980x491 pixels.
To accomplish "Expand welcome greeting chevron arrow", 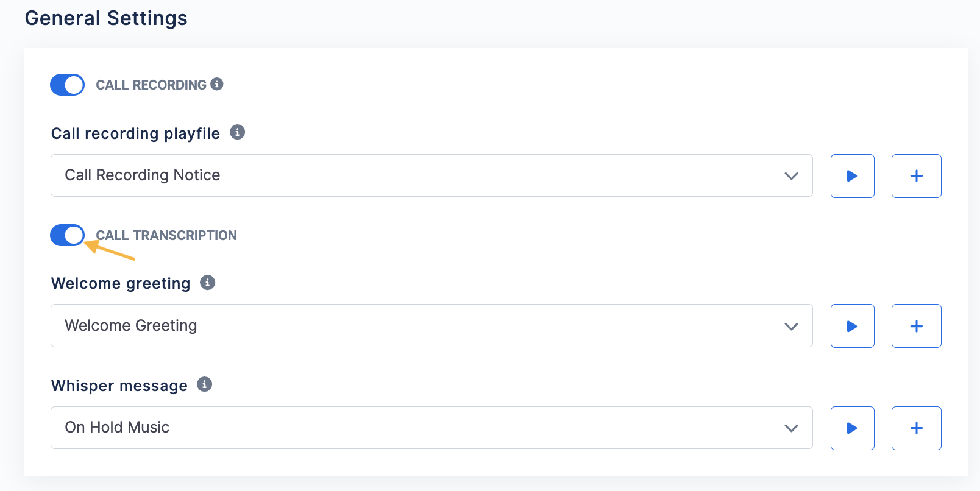I will pos(791,327).
